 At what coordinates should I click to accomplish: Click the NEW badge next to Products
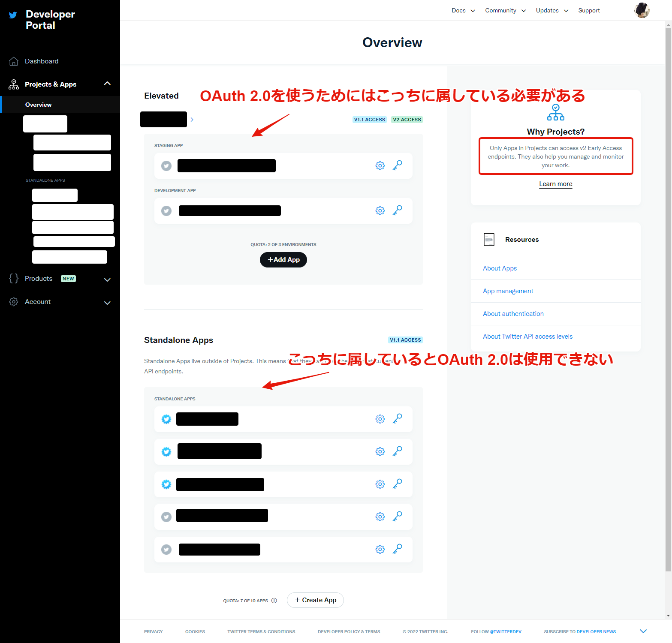[68, 279]
